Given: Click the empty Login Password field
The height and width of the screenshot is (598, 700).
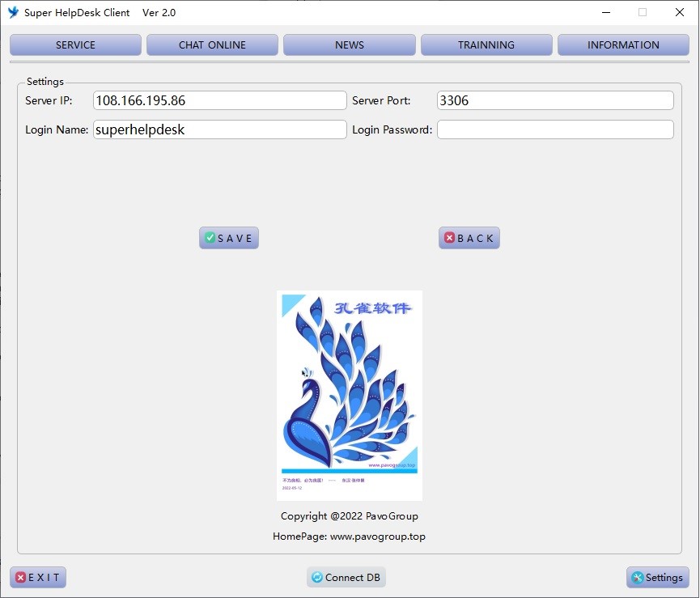Looking at the screenshot, I should point(555,129).
